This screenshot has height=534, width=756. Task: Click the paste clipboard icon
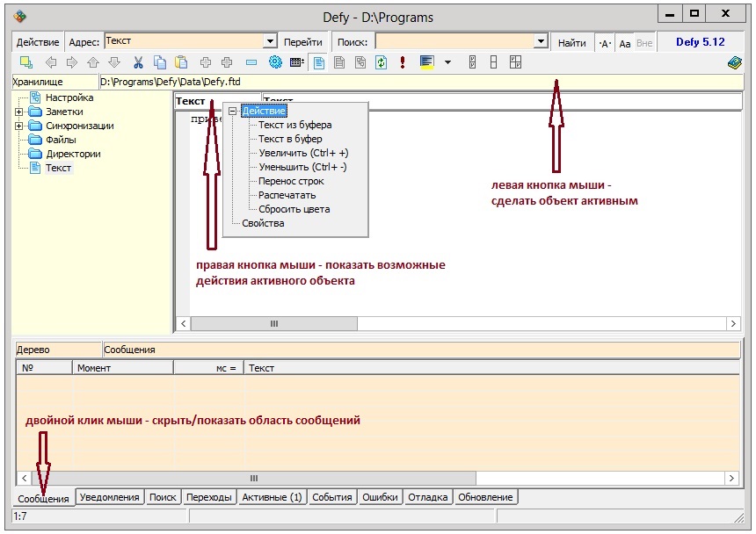(181, 62)
